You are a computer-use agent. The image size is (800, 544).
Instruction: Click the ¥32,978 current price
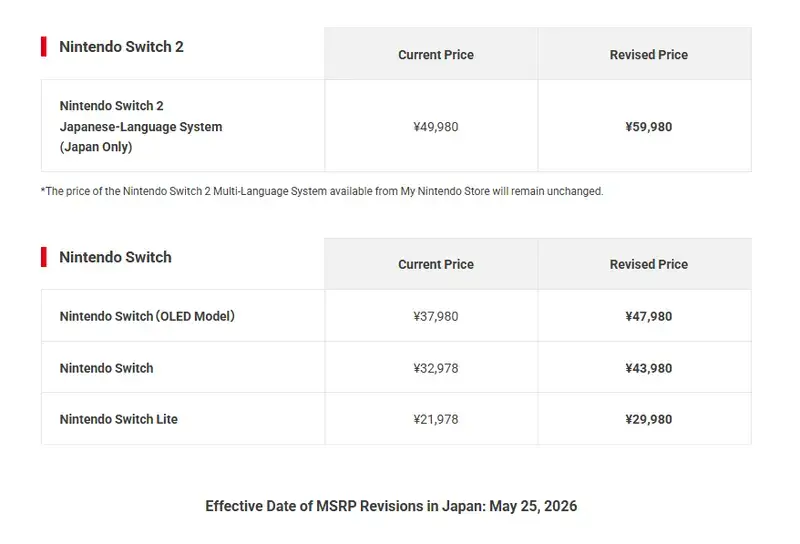[436, 368]
